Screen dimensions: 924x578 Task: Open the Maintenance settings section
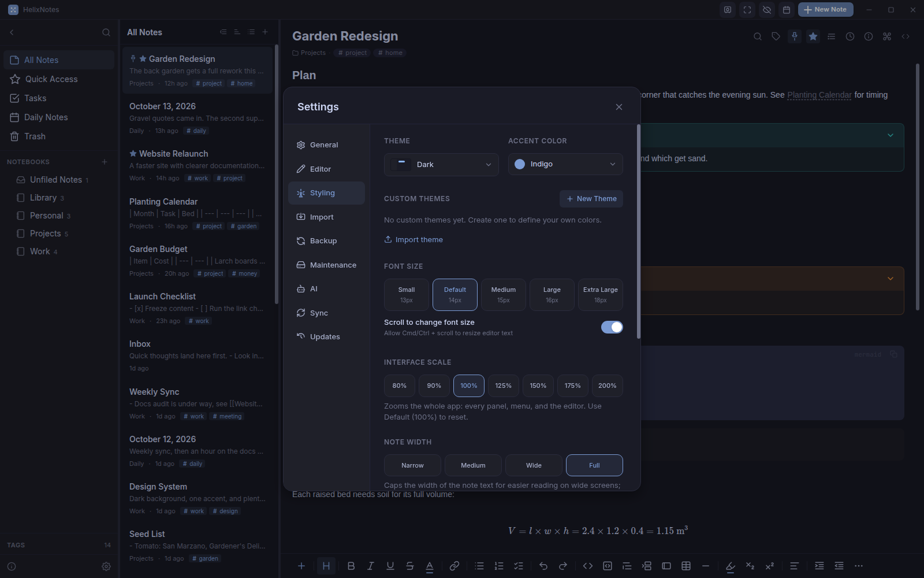(x=326, y=265)
